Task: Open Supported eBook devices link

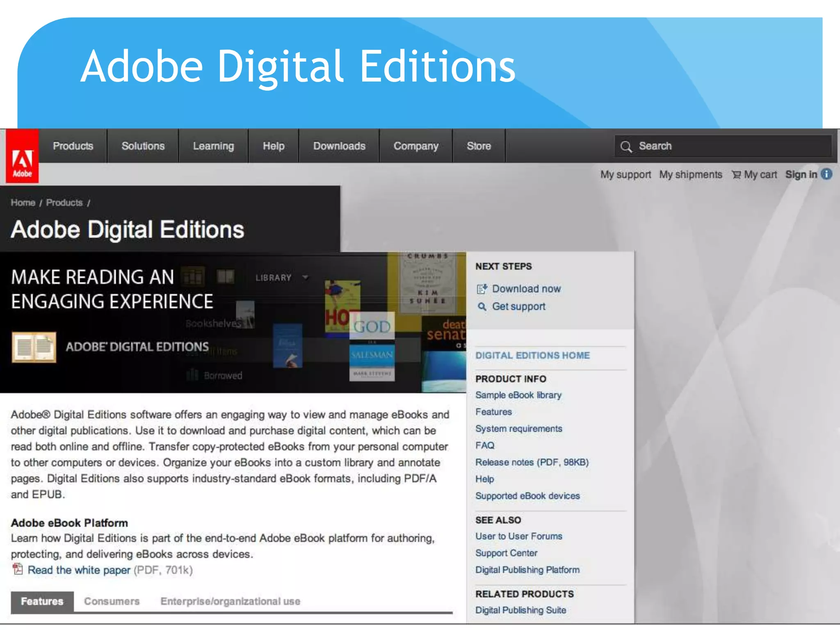Action: point(527,496)
